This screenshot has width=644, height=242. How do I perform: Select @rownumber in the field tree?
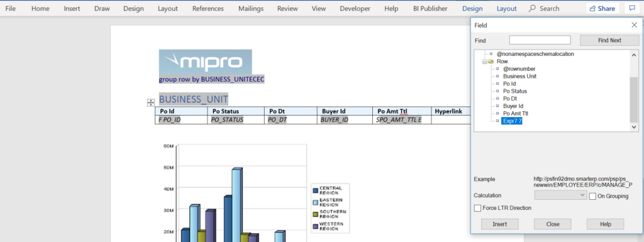click(x=519, y=69)
